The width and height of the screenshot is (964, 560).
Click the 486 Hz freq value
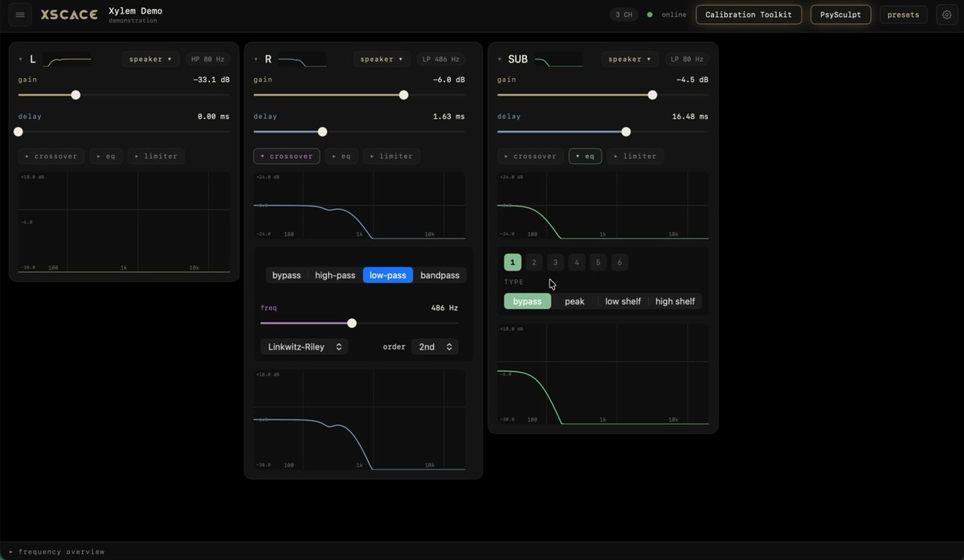coord(444,308)
